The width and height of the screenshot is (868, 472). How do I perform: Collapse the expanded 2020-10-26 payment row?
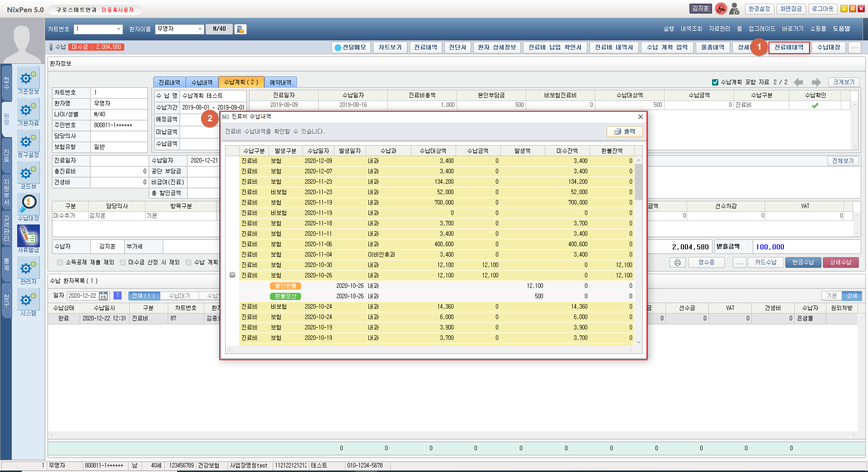coord(232,275)
